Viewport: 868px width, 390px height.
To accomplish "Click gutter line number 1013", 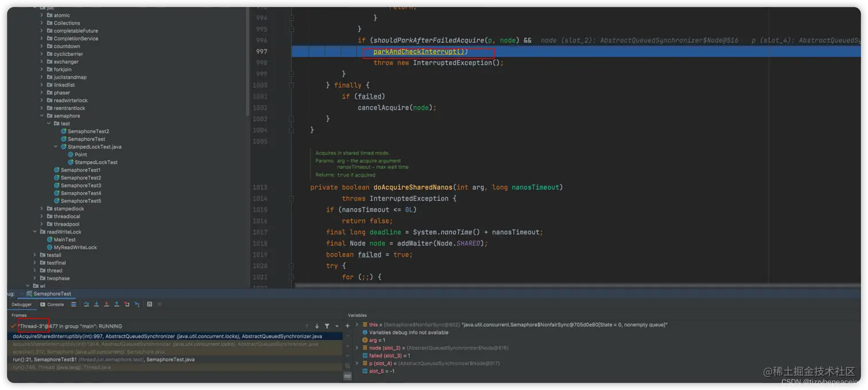I will coord(260,188).
